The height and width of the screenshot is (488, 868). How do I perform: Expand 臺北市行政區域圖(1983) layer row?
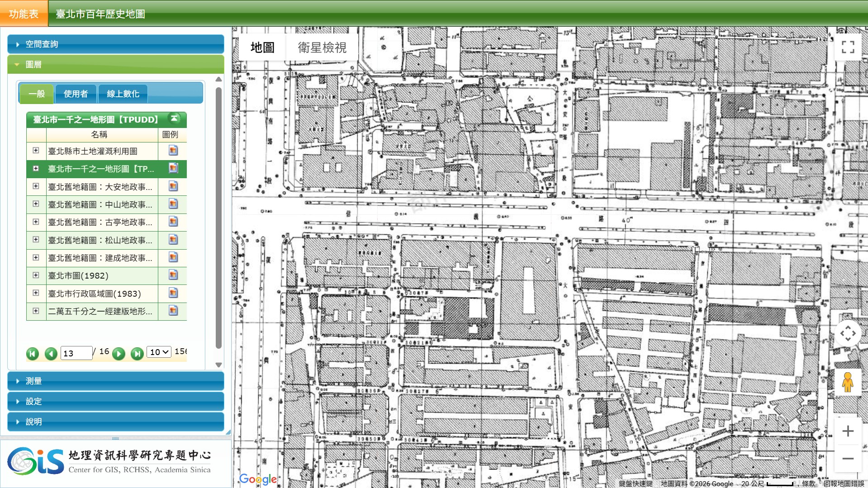pyautogui.click(x=36, y=293)
